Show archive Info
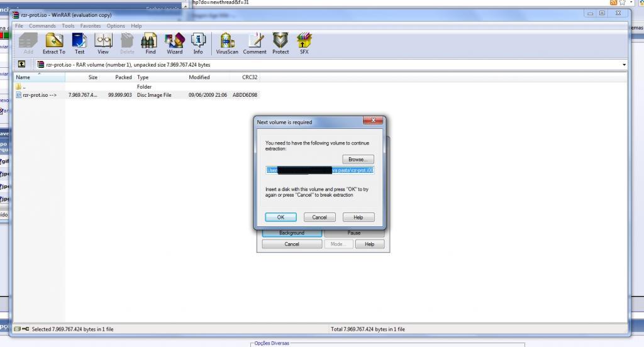This screenshot has height=347, width=644. pyautogui.click(x=198, y=43)
